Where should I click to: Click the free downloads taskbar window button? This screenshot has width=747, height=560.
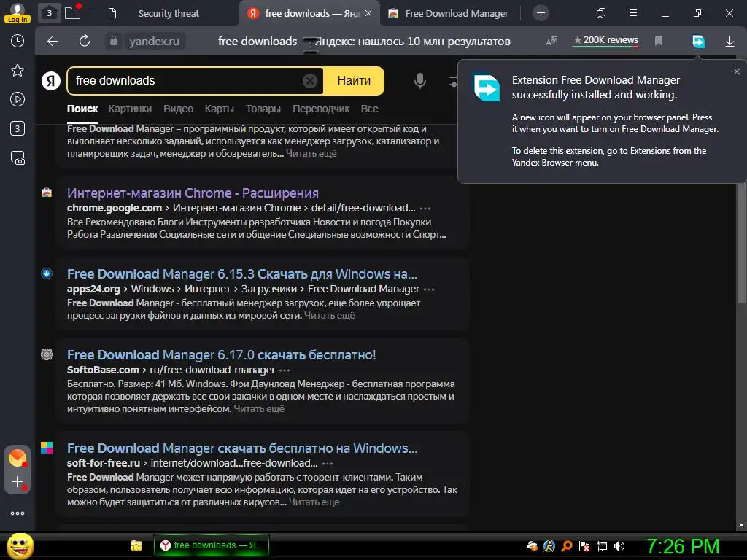(212, 545)
